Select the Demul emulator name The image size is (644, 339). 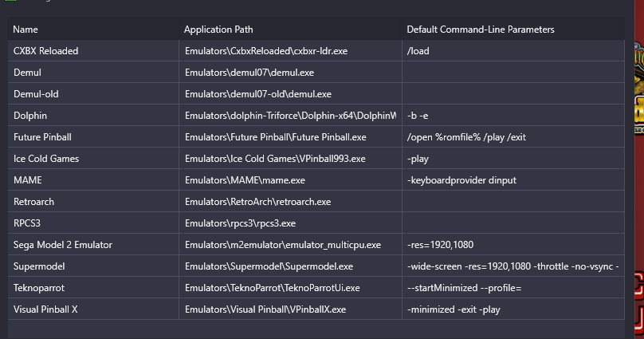[x=27, y=73]
